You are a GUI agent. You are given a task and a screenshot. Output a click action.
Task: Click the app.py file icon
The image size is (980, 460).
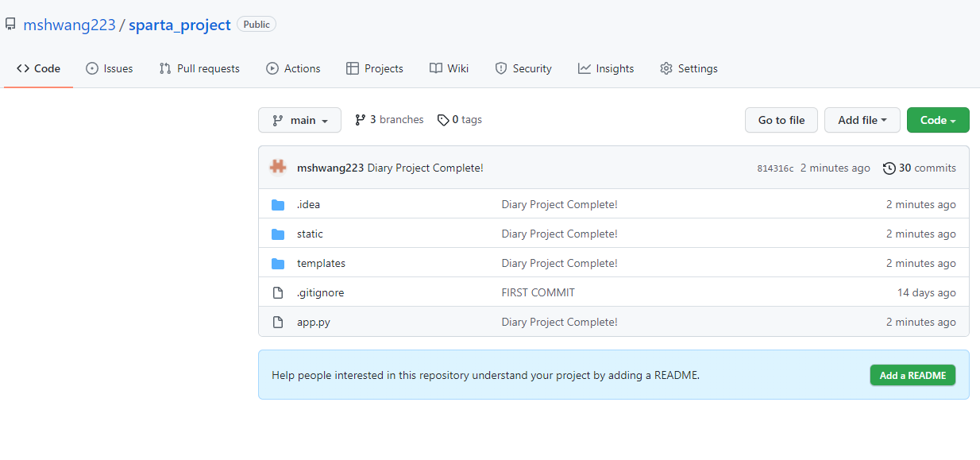[278, 323]
